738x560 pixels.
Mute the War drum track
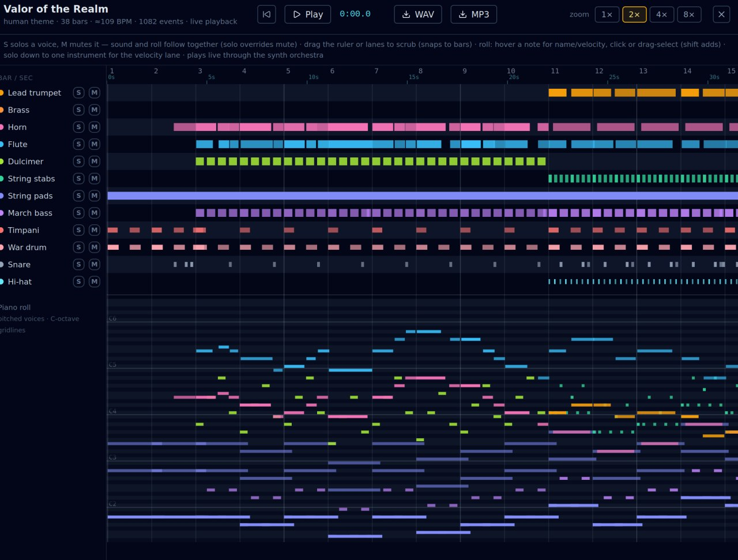tap(95, 247)
